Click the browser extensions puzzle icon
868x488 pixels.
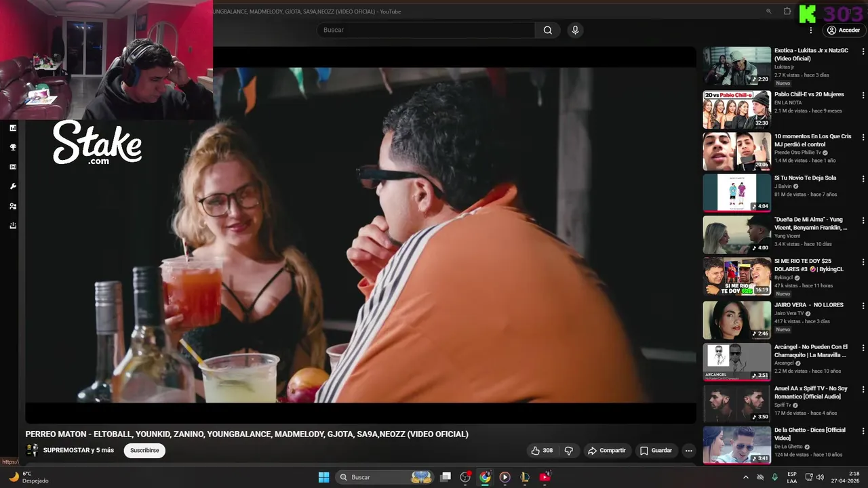pyautogui.click(x=787, y=12)
